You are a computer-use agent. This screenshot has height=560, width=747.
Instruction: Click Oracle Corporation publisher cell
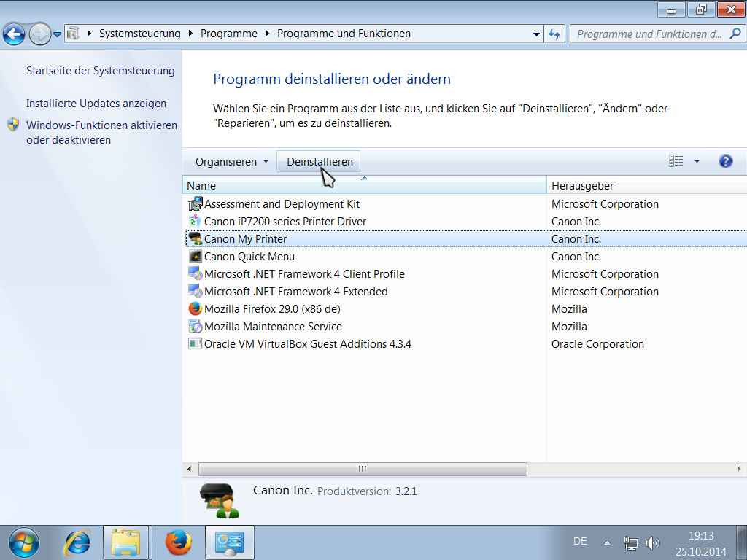(x=597, y=344)
